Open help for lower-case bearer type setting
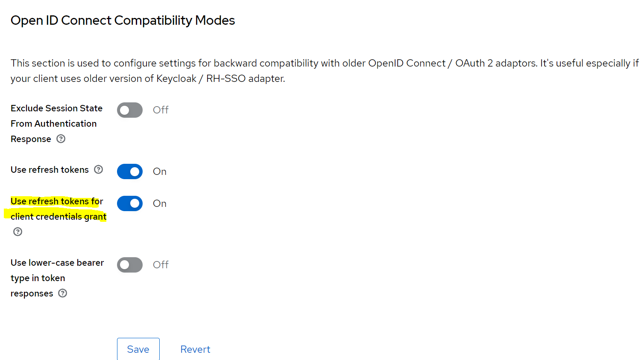This screenshot has width=644, height=360. tap(62, 293)
